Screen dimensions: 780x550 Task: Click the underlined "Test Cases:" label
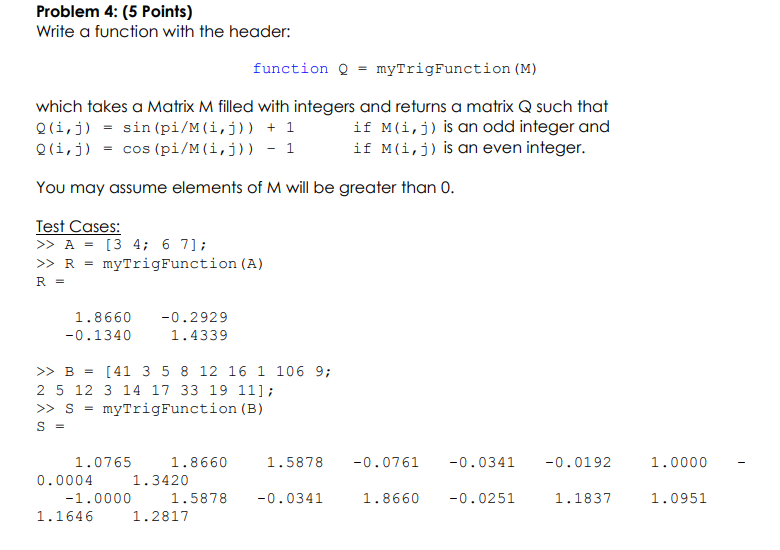(78, 226)
